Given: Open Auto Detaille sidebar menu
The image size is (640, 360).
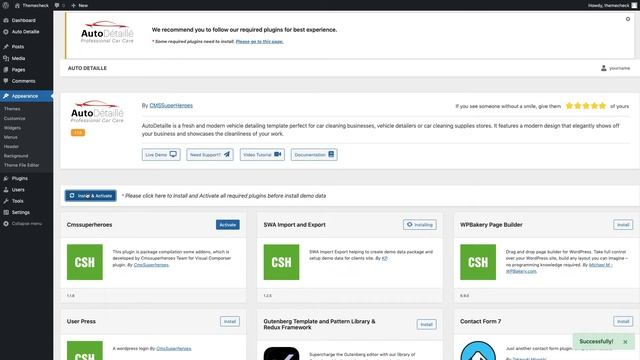Looking at the screenshot, I should pyautogui.click(x=26, y=31).
